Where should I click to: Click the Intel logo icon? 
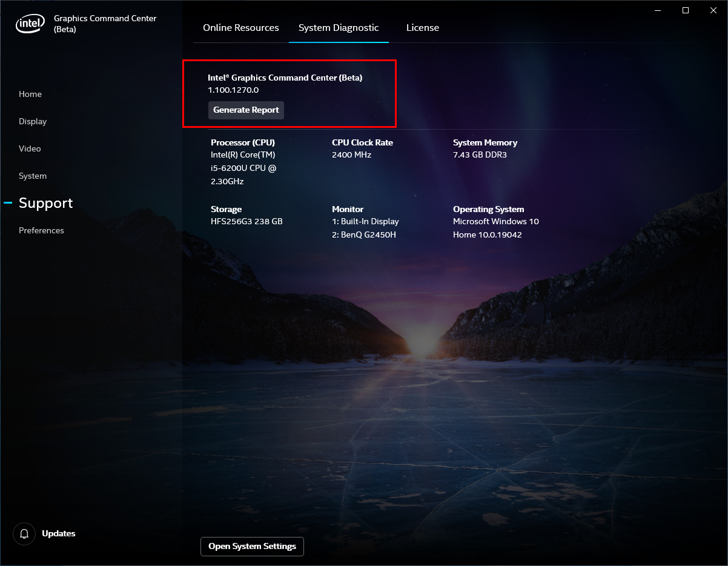coord(30,23)
